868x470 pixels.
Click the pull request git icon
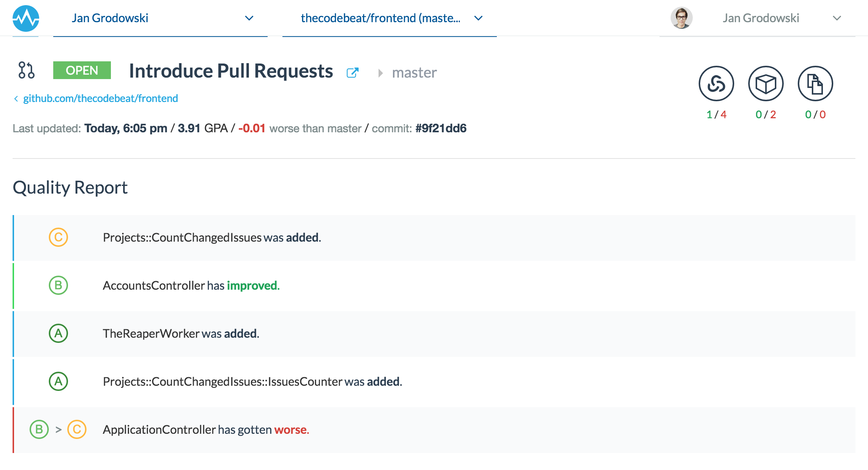(x=27, y=70)
